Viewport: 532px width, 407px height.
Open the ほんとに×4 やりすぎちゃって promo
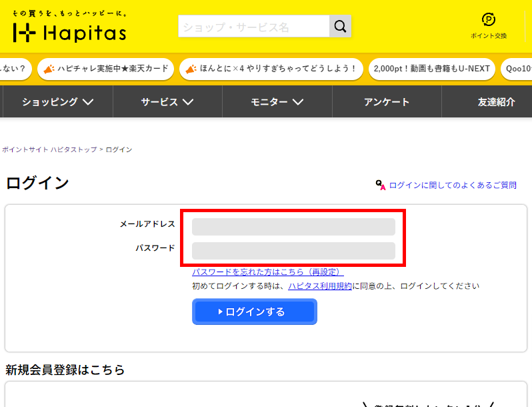click(x=271, y=69)
